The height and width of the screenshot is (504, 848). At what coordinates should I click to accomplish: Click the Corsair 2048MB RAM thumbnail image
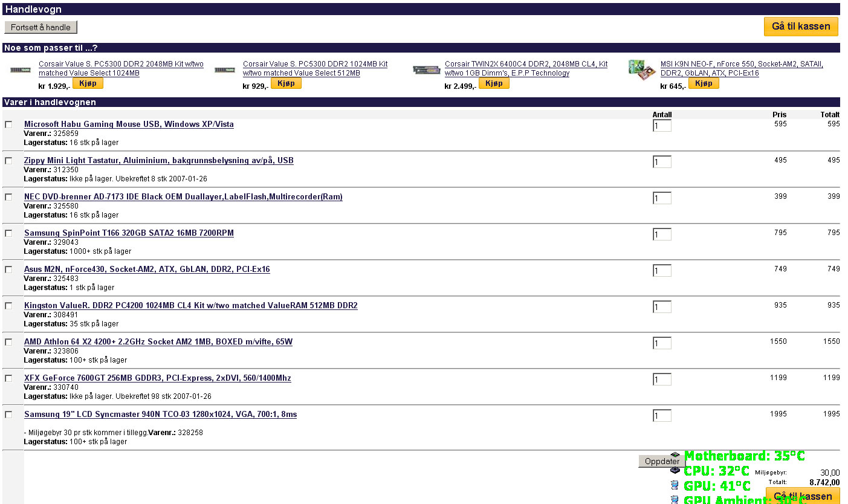[20, 70]
